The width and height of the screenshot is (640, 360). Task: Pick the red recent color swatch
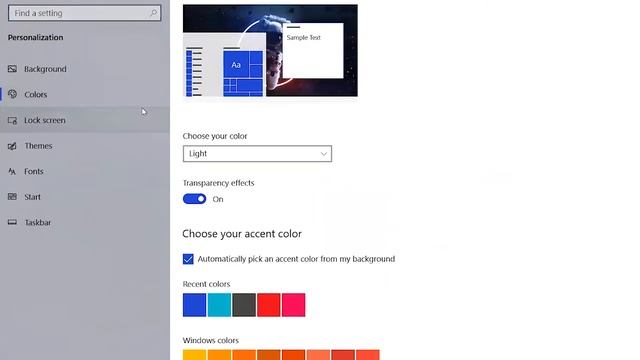pyautogui.click(x=269, y=305)
